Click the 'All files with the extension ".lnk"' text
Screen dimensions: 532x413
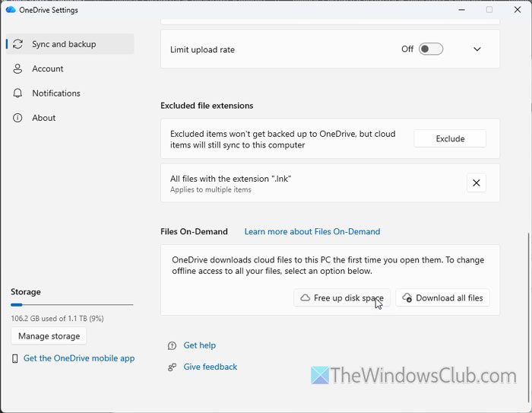point(231,179)
